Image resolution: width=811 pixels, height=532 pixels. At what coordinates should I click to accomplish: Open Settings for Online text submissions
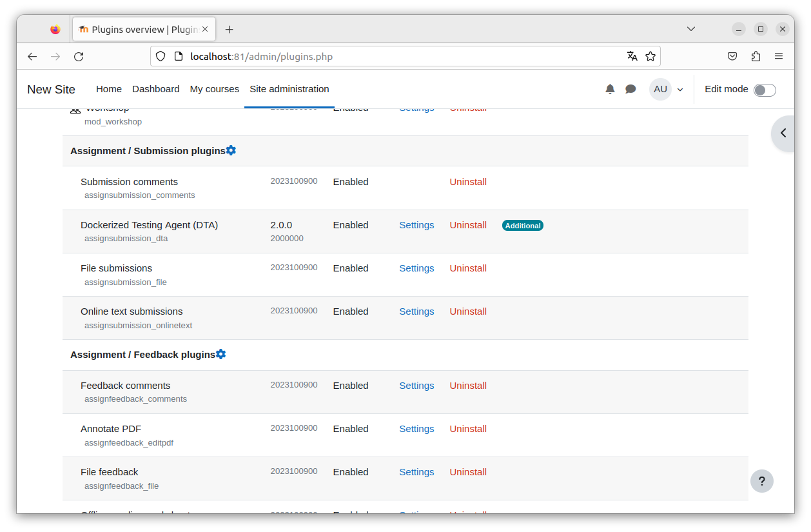[x=416, y=311]
